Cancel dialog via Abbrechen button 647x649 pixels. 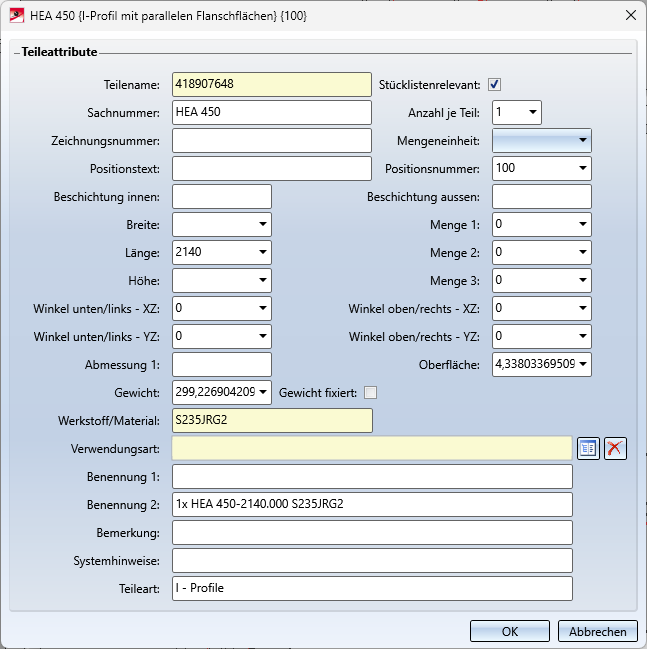point(597,632)
